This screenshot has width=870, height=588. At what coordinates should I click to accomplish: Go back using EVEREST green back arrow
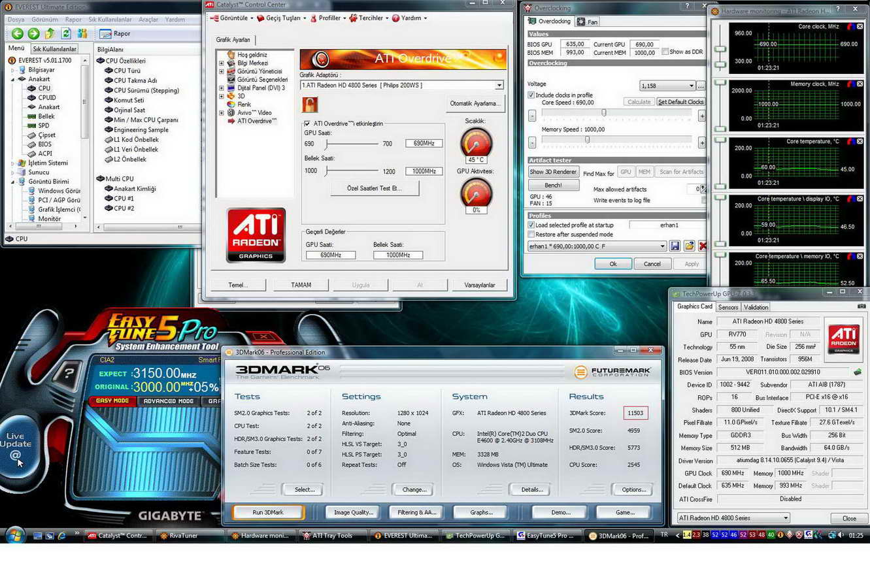click(x=18, y=33)
